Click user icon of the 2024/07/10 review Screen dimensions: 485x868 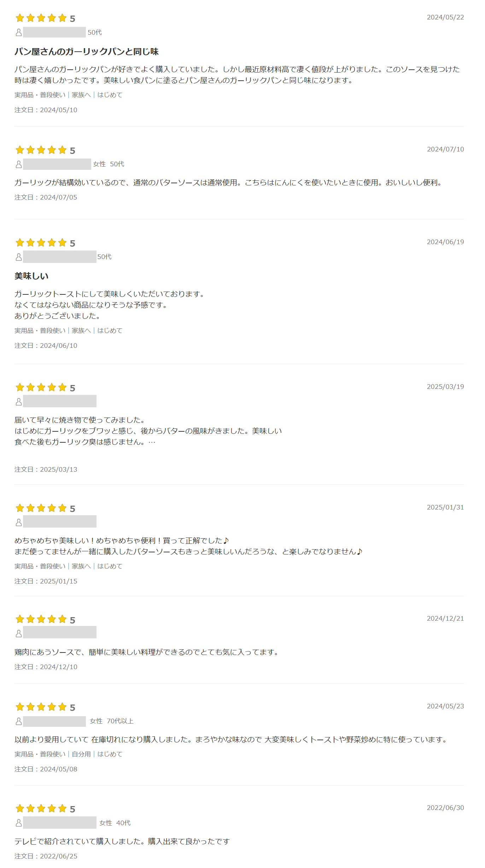click(19, 165)
